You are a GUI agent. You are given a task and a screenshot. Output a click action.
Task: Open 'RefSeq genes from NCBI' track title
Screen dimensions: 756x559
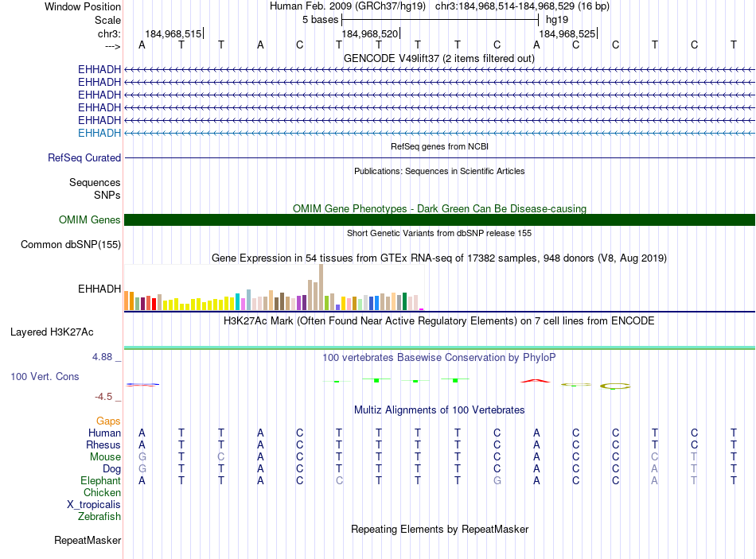[439, 146]
